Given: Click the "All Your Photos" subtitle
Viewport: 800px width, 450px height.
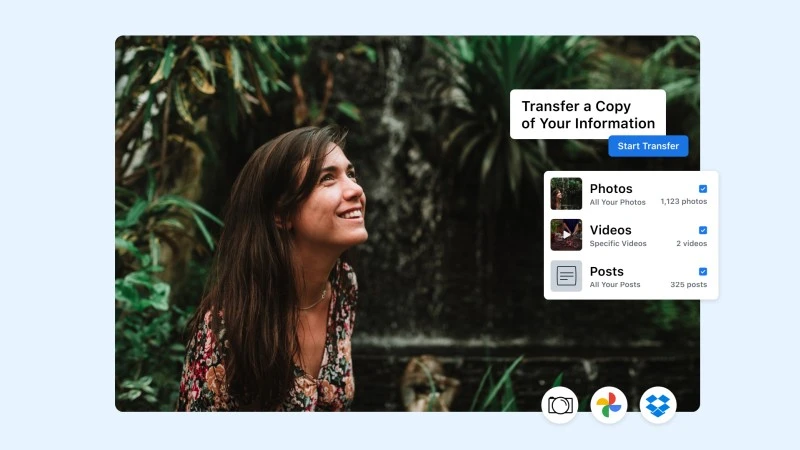Looking at the screenshot, I should coord(619,202).
